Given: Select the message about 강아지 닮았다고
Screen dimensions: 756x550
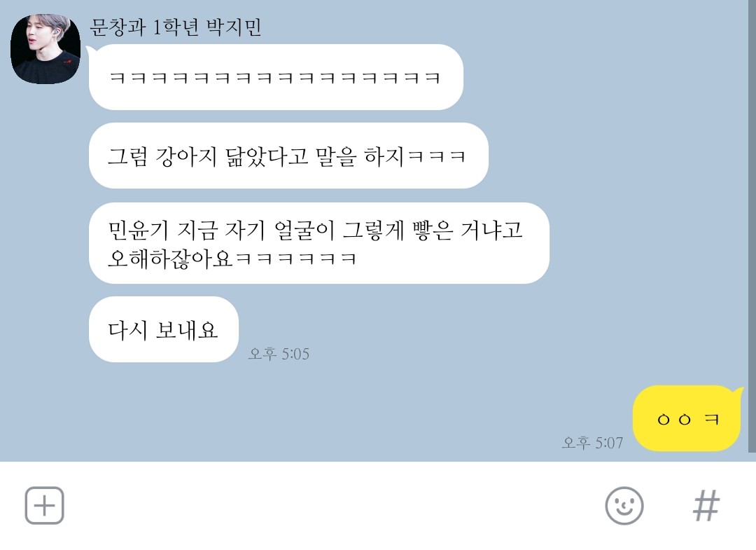Looking at the screenshot, I should [288, 156].
